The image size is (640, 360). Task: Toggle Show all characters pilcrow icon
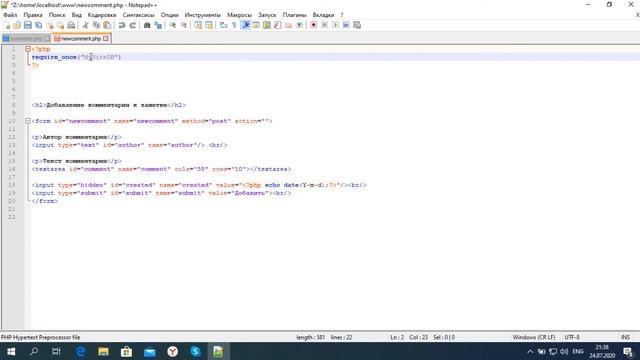pos(234,25)
